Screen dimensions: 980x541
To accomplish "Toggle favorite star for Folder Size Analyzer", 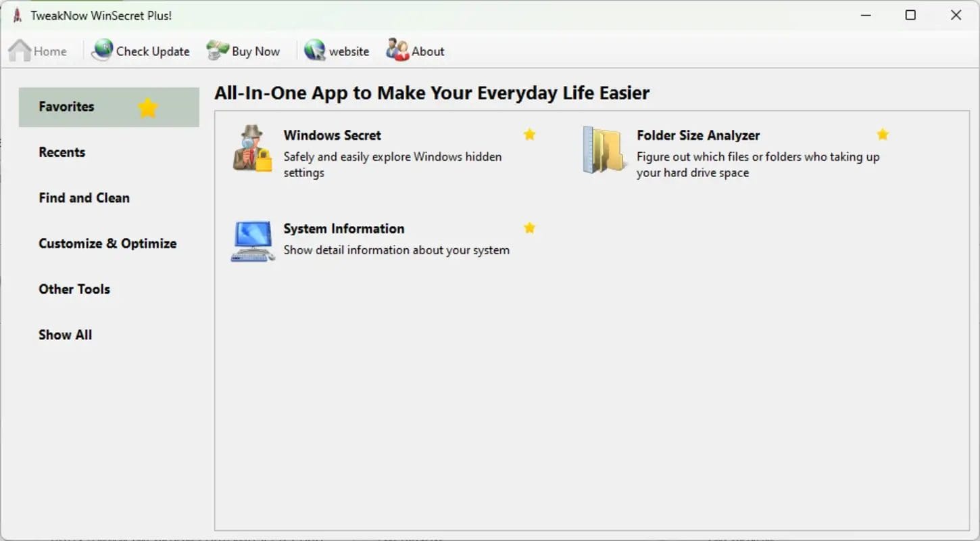I will [x=883, y=135].
